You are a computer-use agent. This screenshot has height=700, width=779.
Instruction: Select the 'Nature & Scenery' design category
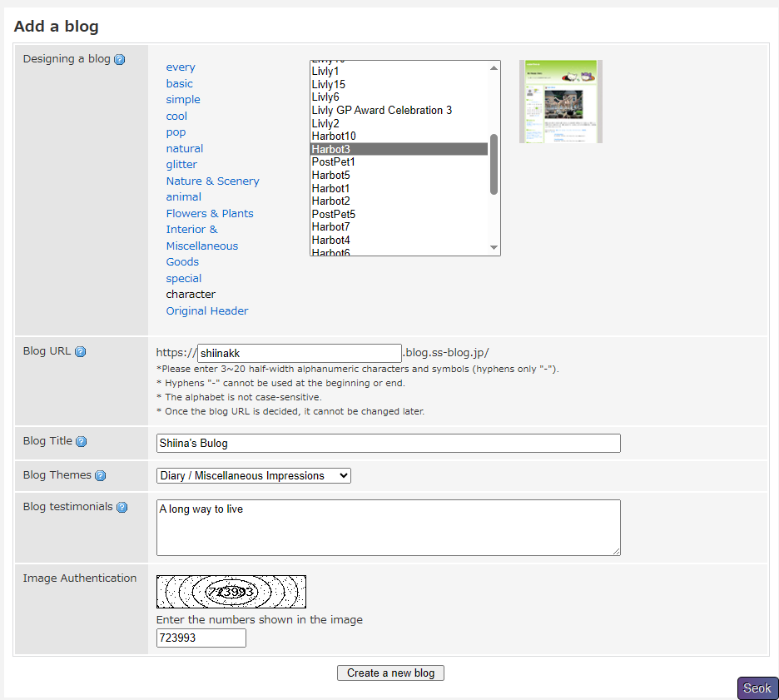212,181
